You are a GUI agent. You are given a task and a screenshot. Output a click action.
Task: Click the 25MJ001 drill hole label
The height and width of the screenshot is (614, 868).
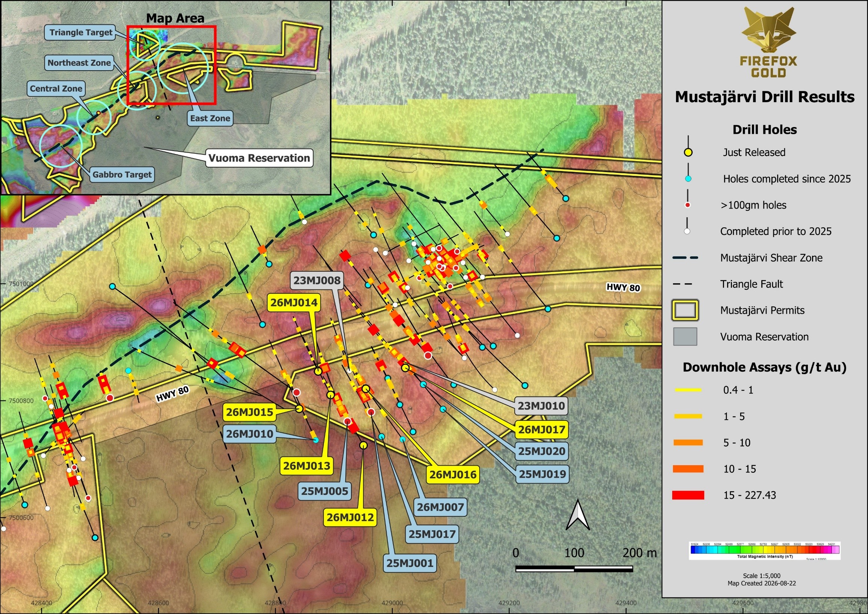pyautogui.click(x=410, y=563)
